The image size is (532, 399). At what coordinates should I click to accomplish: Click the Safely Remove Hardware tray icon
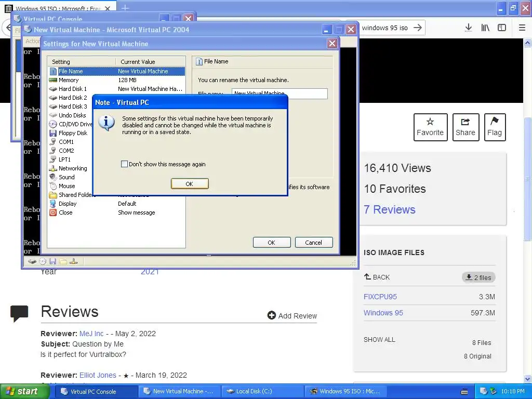tap(493, 392)
